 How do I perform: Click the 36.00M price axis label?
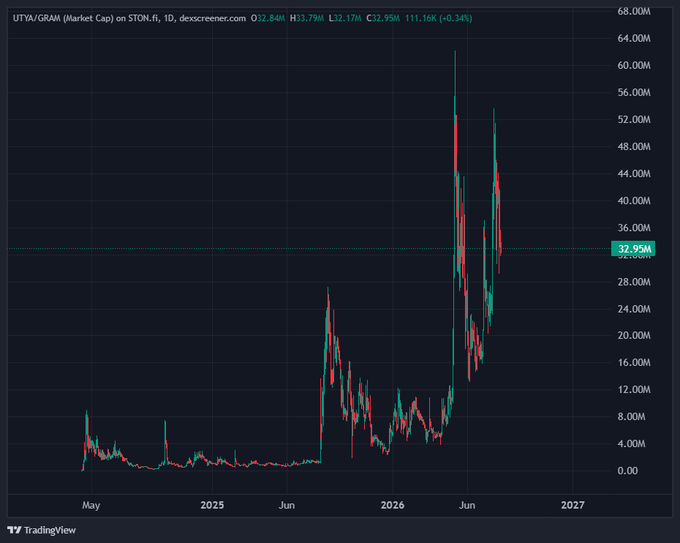[x=634, y=228]
